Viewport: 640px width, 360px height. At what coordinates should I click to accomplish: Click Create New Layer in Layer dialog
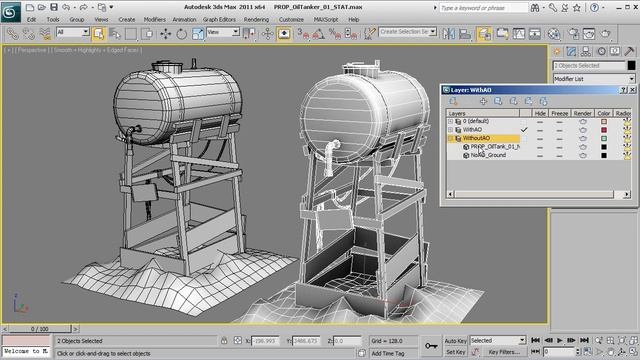[x=453, y=101]
